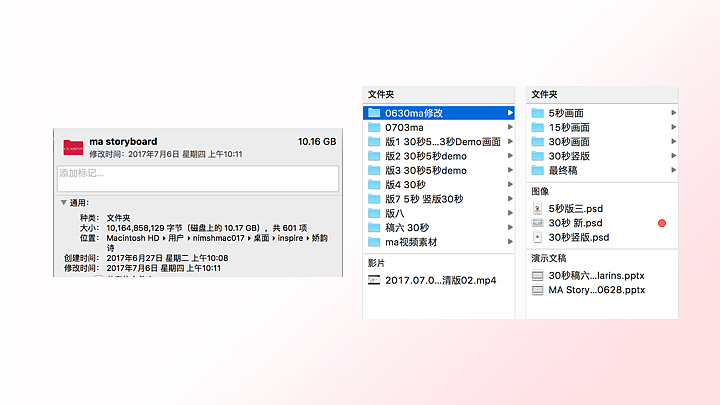Expand arrow for 最终稿 folder

[673, 170]
